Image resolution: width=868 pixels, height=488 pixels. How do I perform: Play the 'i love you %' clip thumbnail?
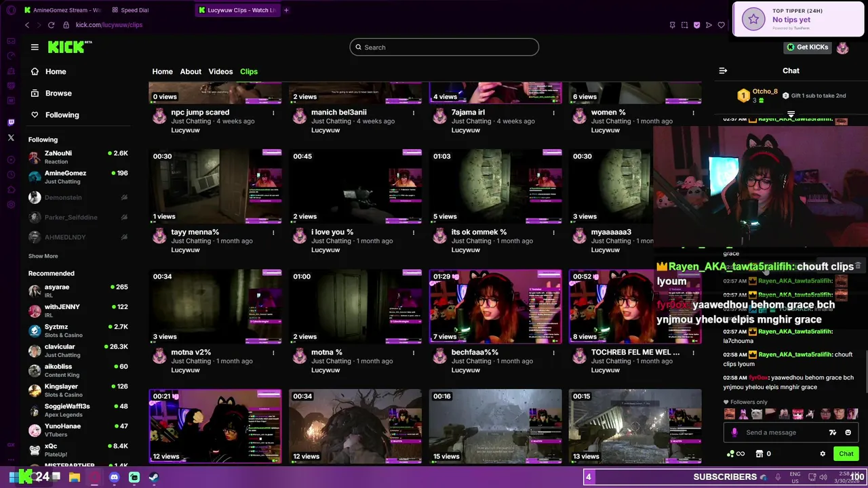pyautogui.click(x=355, y=186)
